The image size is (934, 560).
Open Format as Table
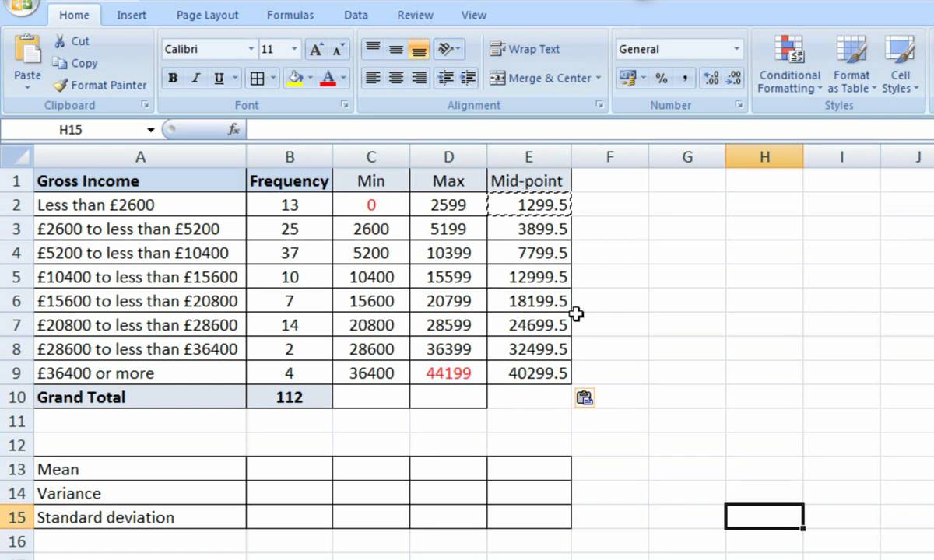click(851, 65)
